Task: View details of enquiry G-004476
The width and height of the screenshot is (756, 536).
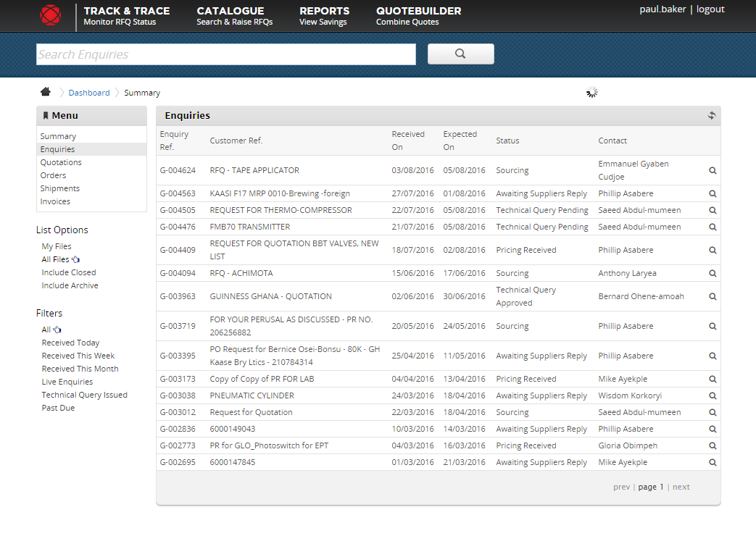Action: click(x=712, y=227)
